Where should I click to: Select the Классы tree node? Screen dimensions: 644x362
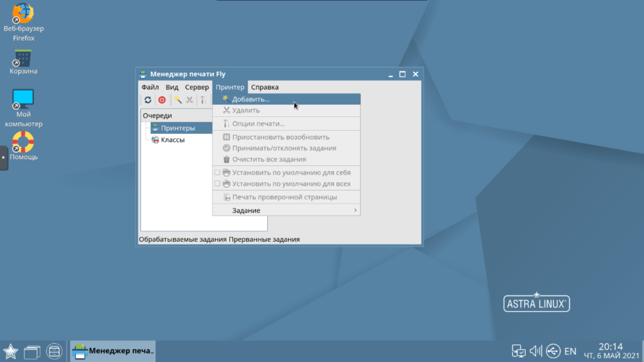pos(172,140)
